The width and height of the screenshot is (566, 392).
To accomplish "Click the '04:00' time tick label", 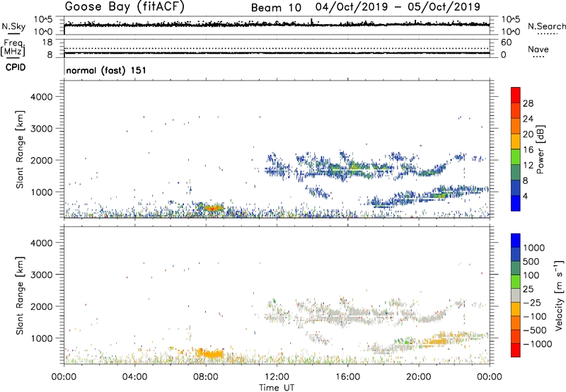I will [x=135, y=377].
